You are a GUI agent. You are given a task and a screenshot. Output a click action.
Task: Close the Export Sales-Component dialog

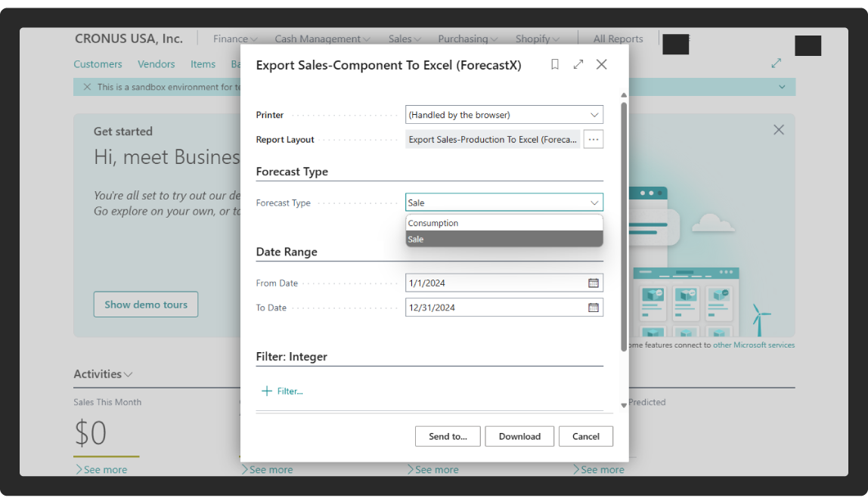(x=601, y=64)
